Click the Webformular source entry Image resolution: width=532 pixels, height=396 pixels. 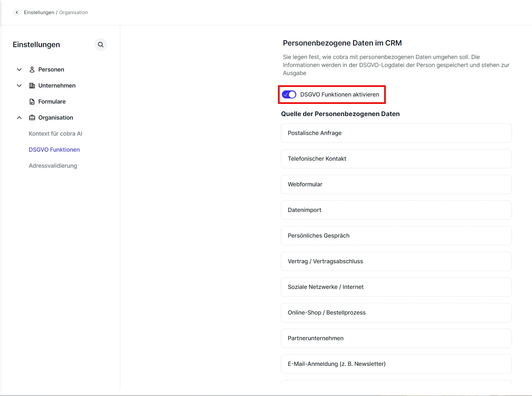(396, 184)
